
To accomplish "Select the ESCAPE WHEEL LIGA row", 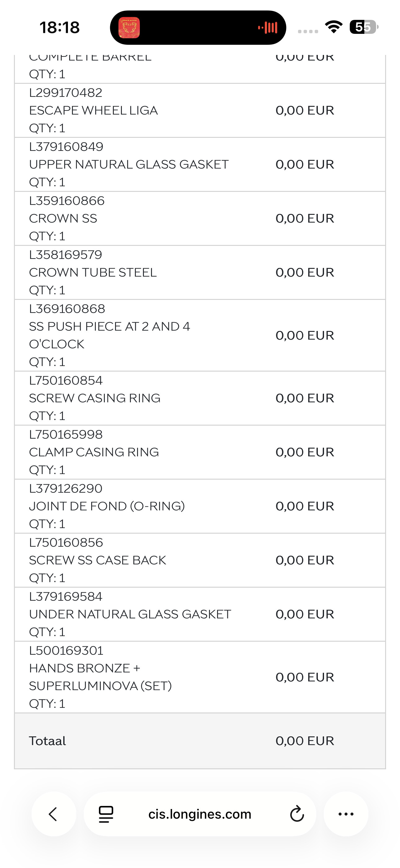I will (200, 111).
